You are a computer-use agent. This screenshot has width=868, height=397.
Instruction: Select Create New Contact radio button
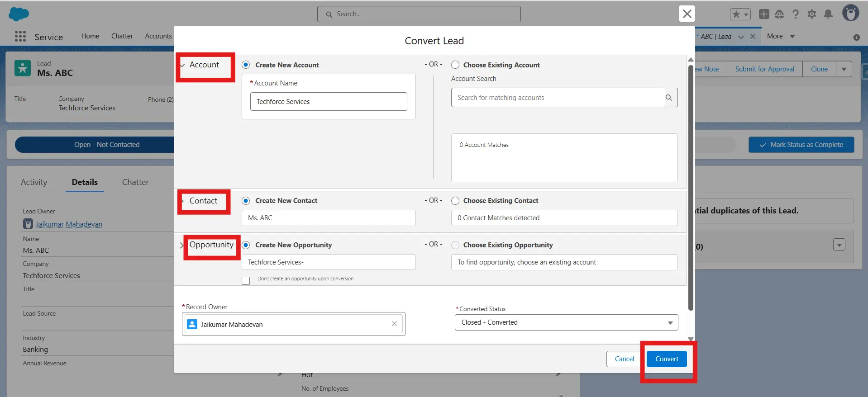tap(246, 200)
